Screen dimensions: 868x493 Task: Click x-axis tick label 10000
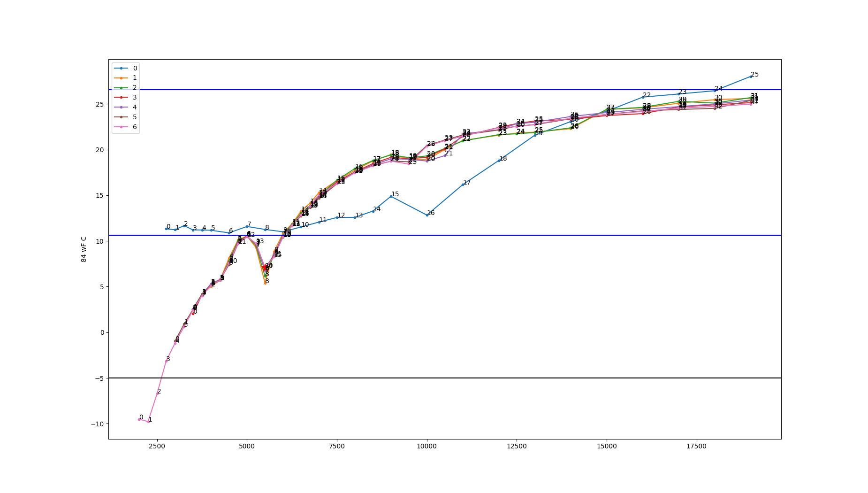click(x=427, y=446)
